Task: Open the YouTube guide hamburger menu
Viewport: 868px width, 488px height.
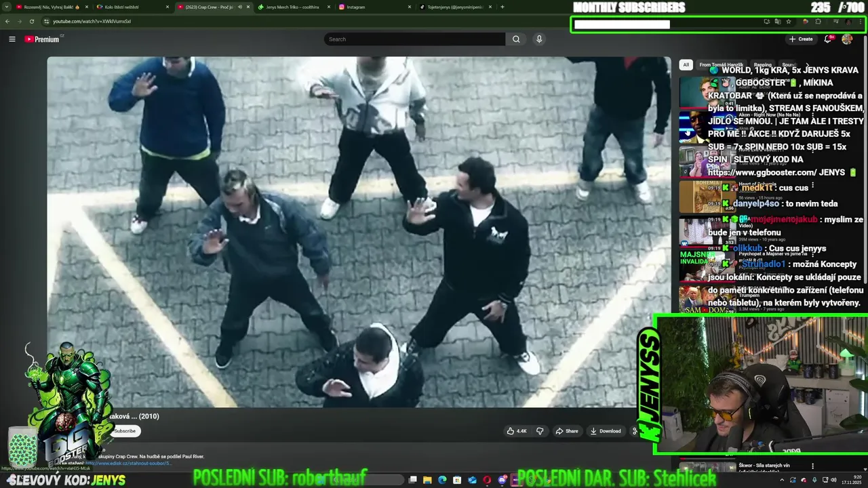Action: tap(12, 39)
